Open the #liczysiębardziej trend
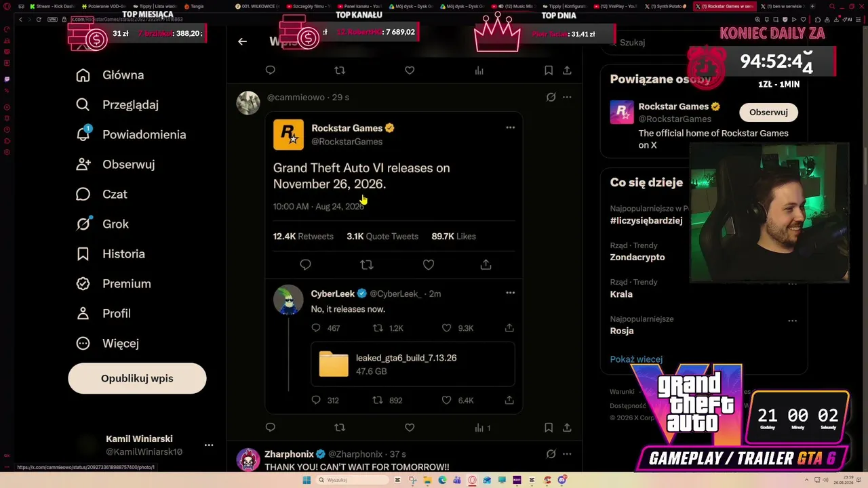 coord(646,221)
